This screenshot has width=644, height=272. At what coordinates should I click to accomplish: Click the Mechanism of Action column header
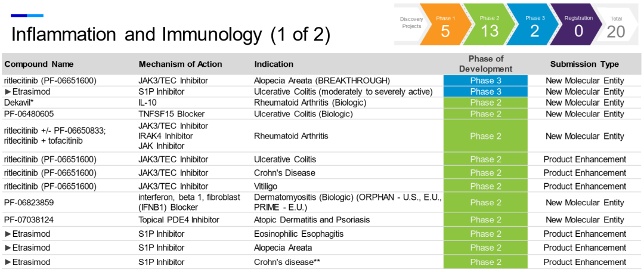pyautogui.click(x=180, y=64)
